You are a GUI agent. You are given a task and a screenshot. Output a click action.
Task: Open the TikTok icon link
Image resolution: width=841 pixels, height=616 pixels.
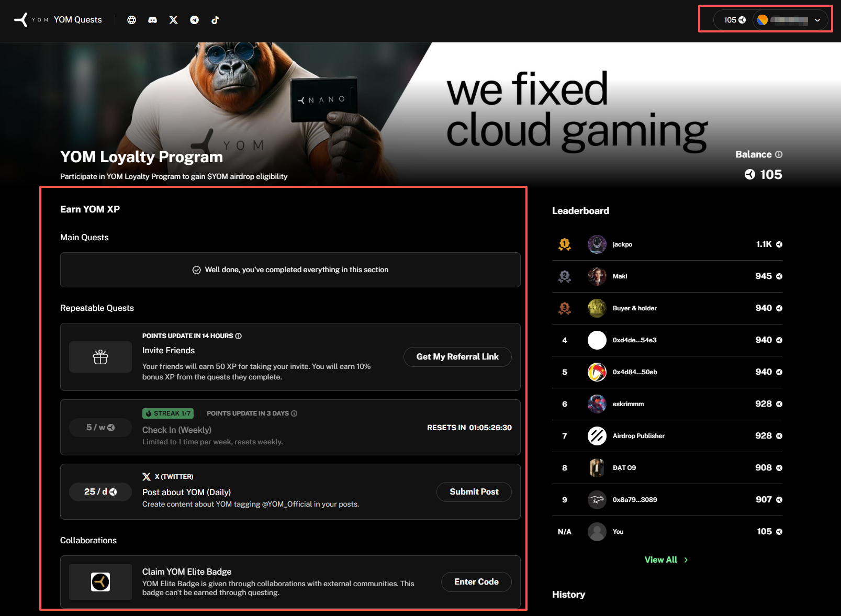click(x=215, y=20)
